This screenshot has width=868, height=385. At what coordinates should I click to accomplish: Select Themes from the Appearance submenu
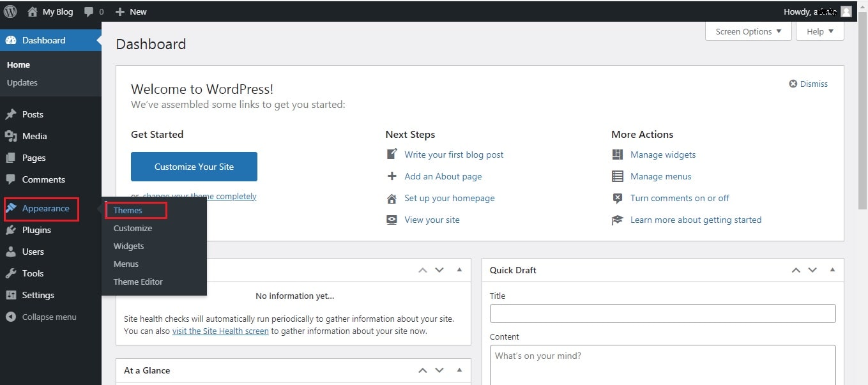tap(128, 210)
